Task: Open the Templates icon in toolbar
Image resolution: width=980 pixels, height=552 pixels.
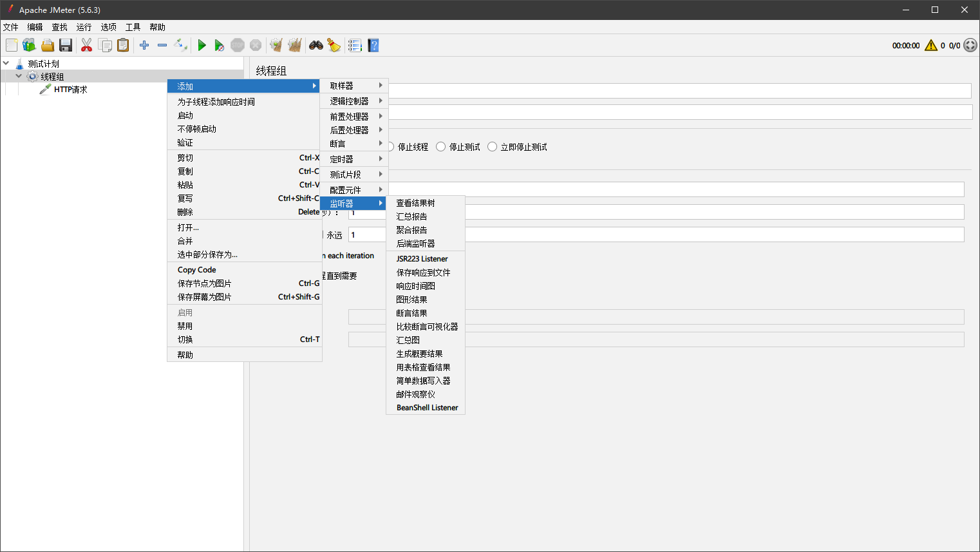Action: coord(29,45)
